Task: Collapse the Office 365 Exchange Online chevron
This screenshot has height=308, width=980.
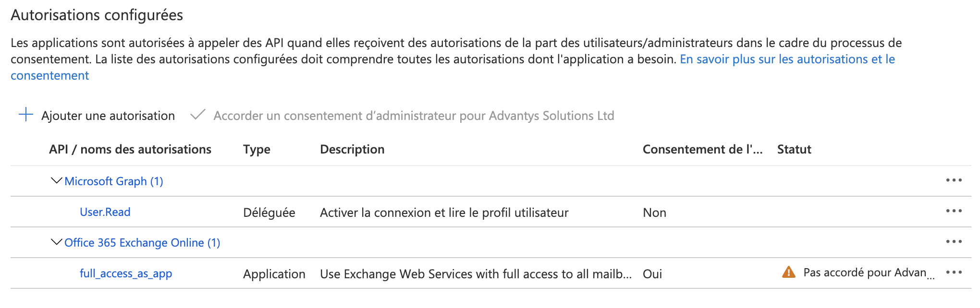Action: click(x=56, y=242)
